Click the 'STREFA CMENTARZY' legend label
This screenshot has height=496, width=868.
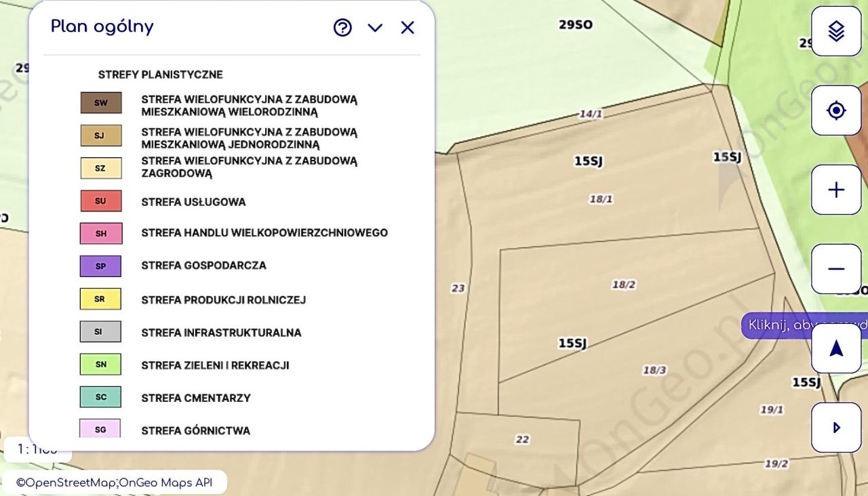(x=196, y=398)
